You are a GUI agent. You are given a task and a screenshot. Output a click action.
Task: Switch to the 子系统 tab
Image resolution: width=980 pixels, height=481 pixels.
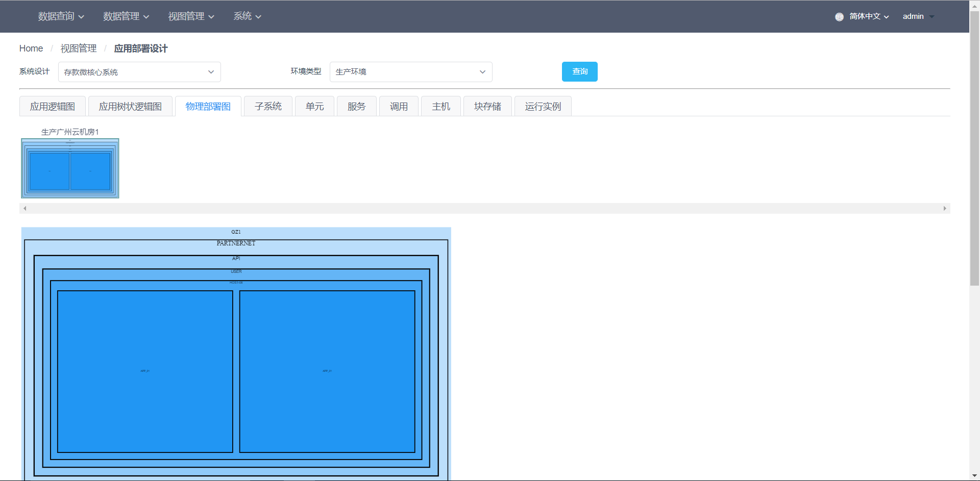pyautogui.click(x=268, y=106)
